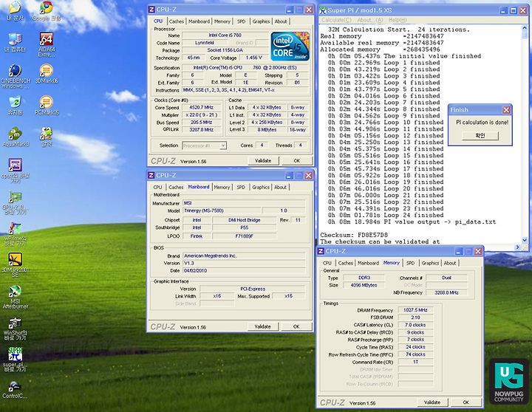Click the NB Frequency value 3288.0 MHz
Image resolution: width=532 pixels, height=412 pixels.
446,292
